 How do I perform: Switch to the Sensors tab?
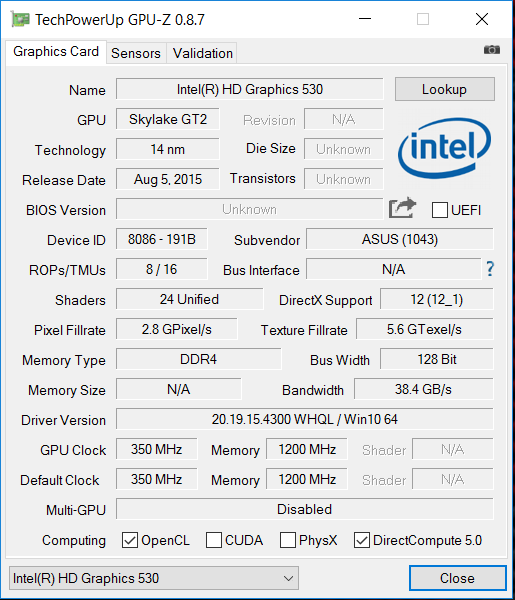[x=136, y=53]
